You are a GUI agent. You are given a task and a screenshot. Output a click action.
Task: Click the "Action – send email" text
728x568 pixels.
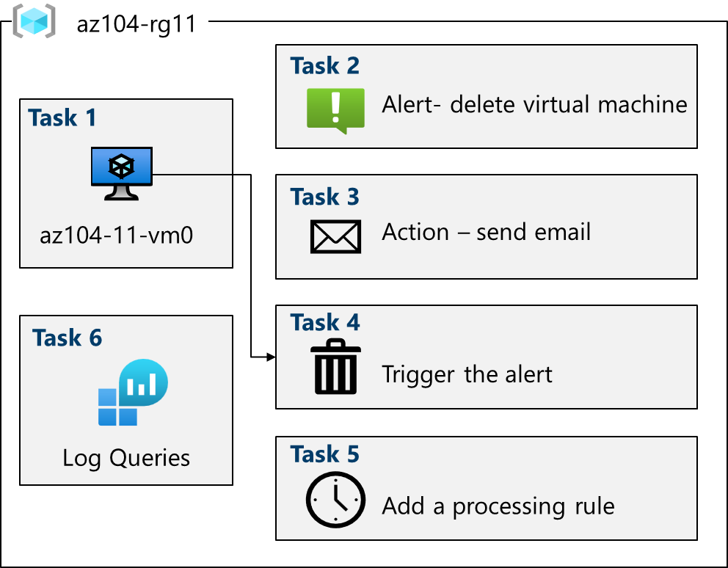pyautogui.click(x=486, y=233)
